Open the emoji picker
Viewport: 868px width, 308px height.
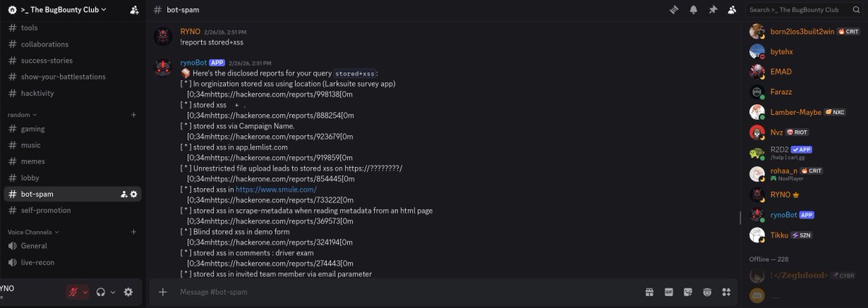point(707,292)
